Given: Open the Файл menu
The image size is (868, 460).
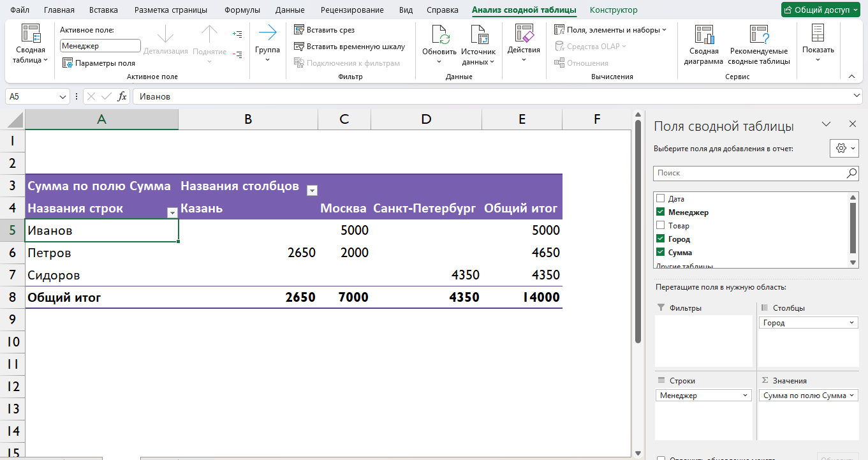Looking at the screenshot, I should point(18,10).
